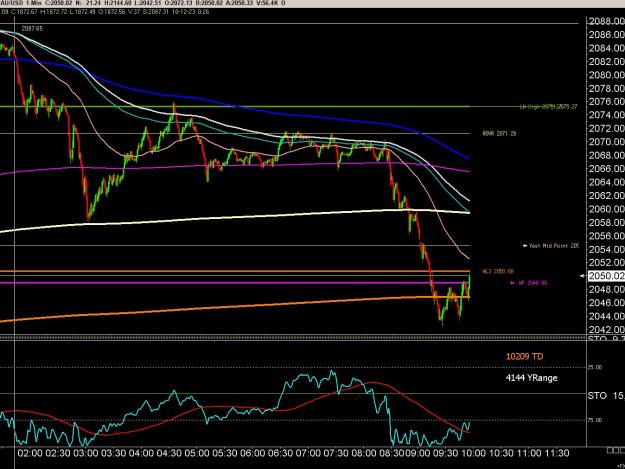Click the 4144 YRange text

(x=531, y=378)
